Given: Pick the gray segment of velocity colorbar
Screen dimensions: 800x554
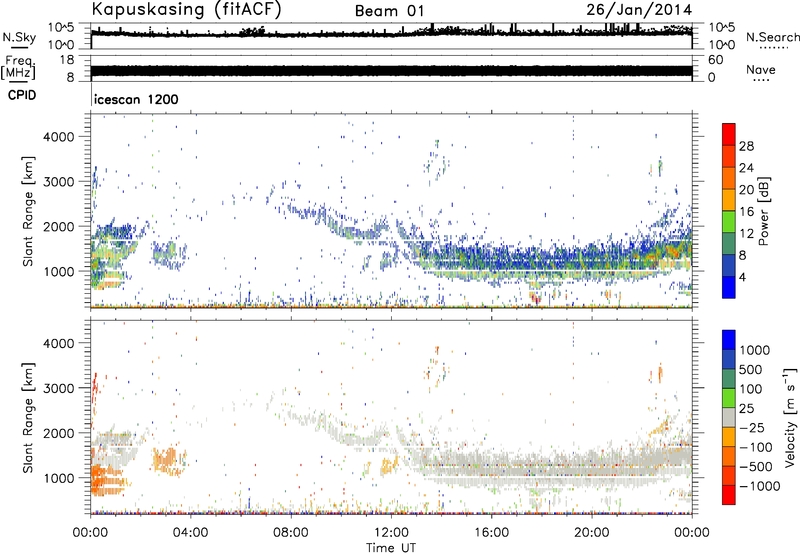Looking at the screenshot, I should (729, 417).
